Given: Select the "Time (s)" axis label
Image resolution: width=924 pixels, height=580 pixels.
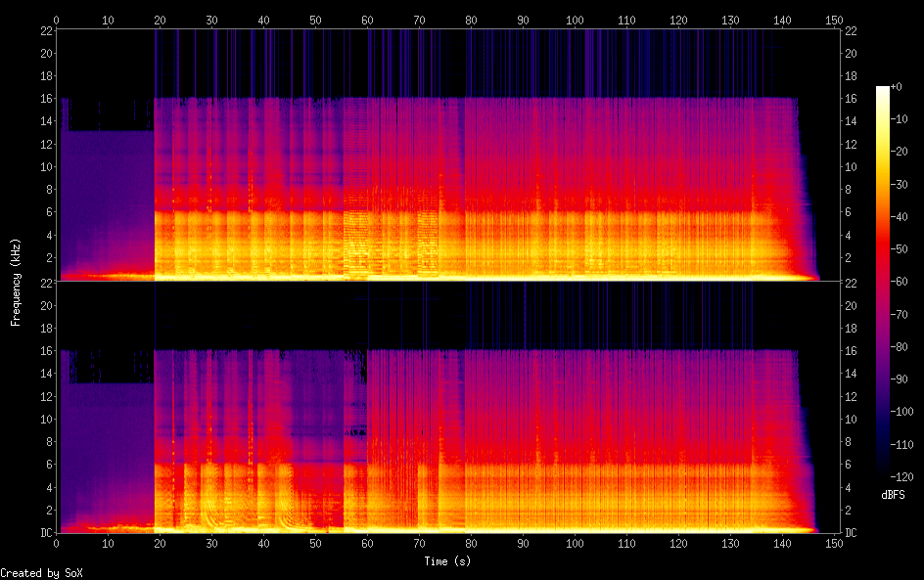Looking at the screenshot, I should 445,561.
